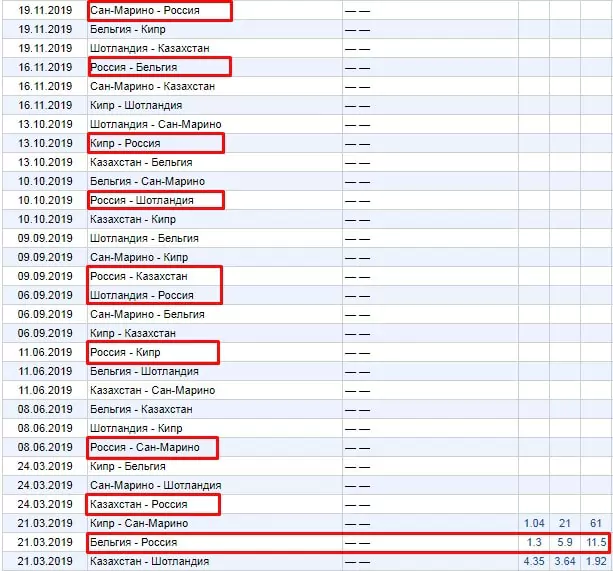Open the Сан-Марино - Россия match

click(x=145, y=10)
